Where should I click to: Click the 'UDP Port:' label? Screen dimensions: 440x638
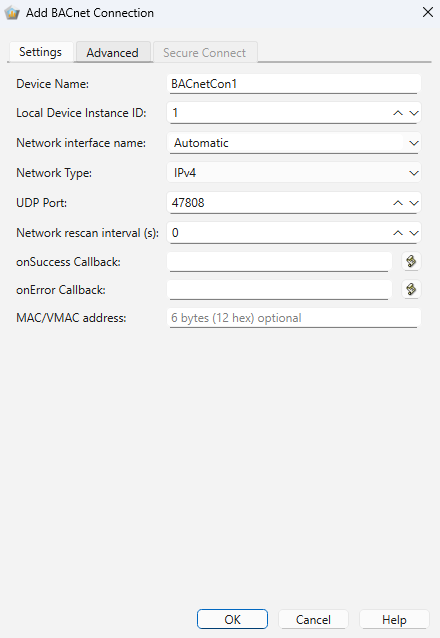(42, 203)
